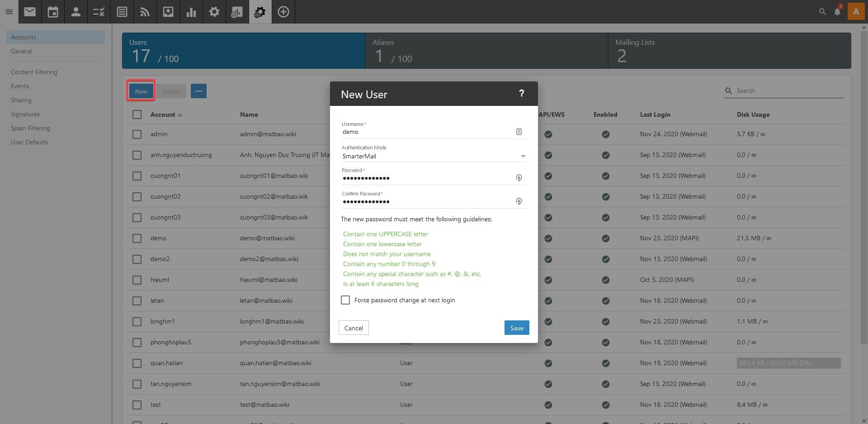
Task: Click the search magnifier in top bar
Action: click(x=822, y=12)
